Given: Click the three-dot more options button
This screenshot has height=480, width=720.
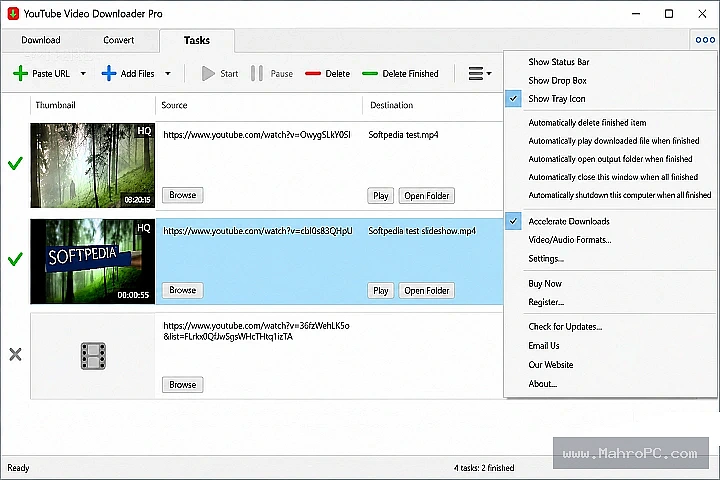Looking at the screenshot, I should click(x=705, y=40).
